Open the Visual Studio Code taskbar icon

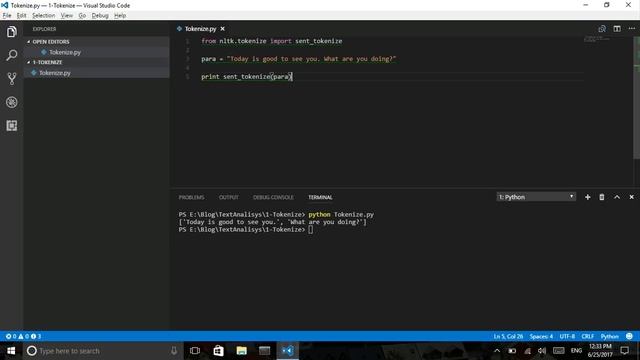[288, 351]
